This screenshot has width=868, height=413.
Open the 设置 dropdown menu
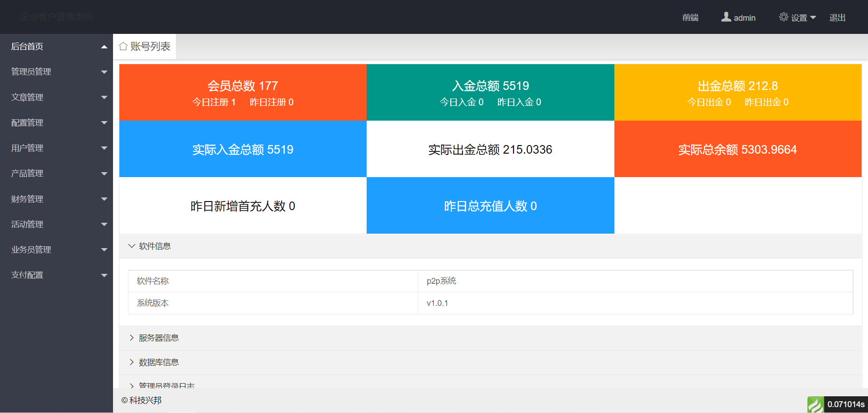coord(798,18)
